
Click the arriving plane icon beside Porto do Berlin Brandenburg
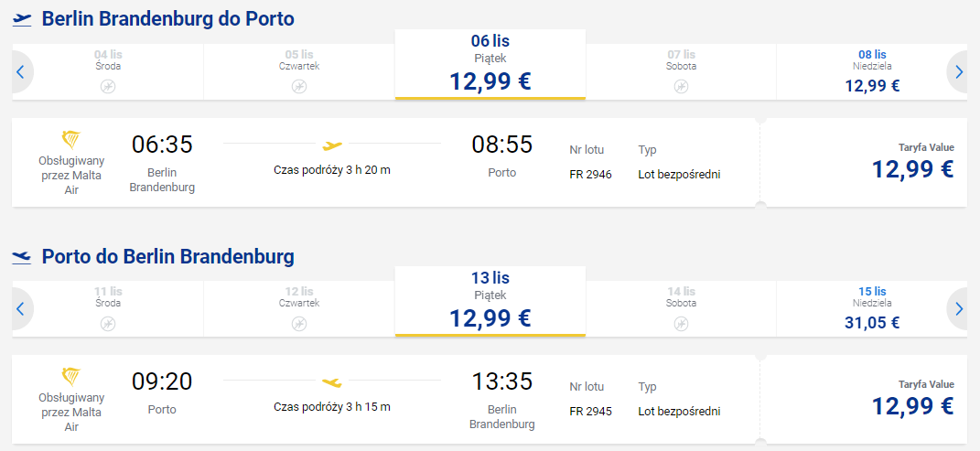(x=22, y=257)
